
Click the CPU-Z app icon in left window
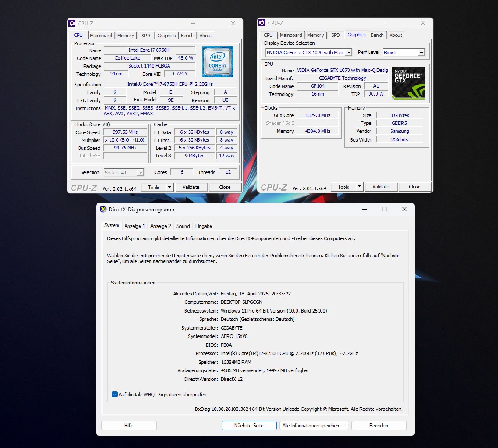[x=72, y=23]
